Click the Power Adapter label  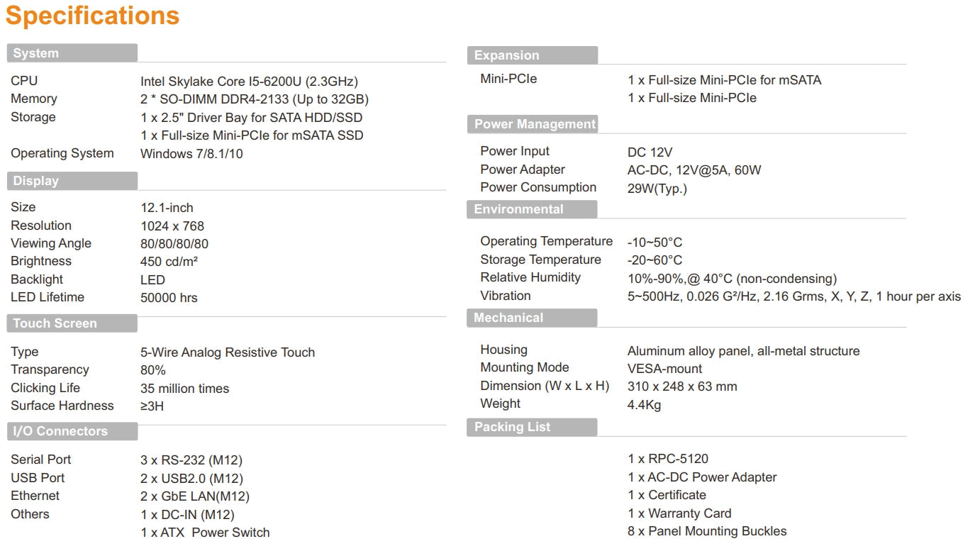tap(523, 169)
